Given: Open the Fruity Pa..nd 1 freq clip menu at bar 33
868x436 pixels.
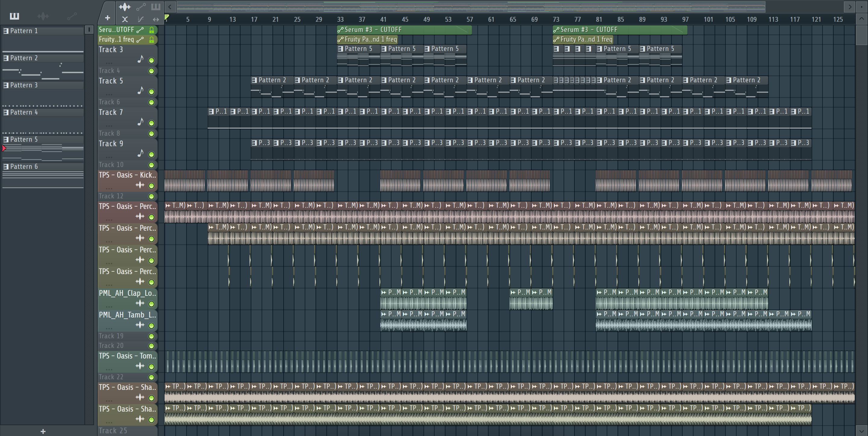Looking at the screenshot, I should [341, 39].
